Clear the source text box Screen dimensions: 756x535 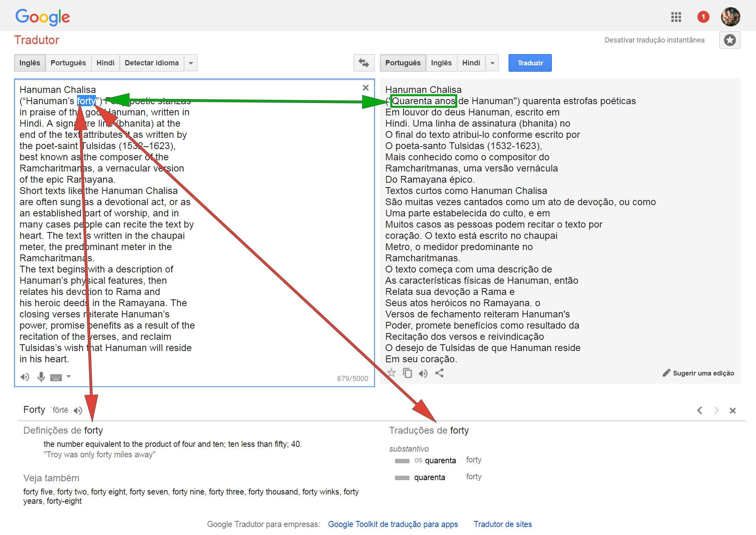pyautogui.click(x=365, y=88)
